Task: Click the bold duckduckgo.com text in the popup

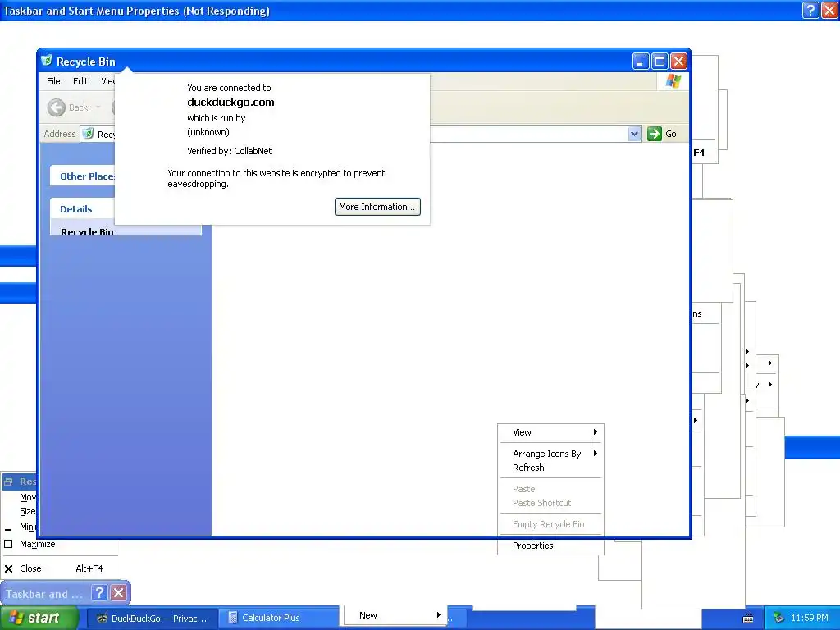Action: coord(231,103)
